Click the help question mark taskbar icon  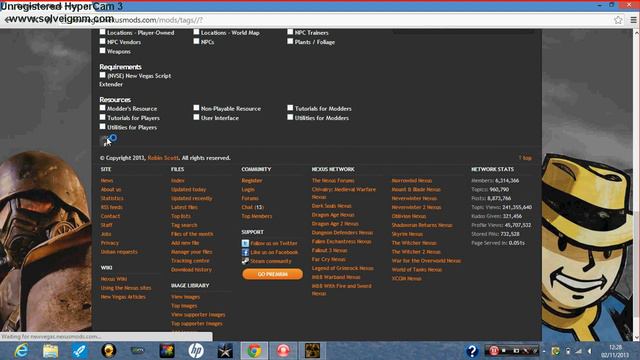472,351
